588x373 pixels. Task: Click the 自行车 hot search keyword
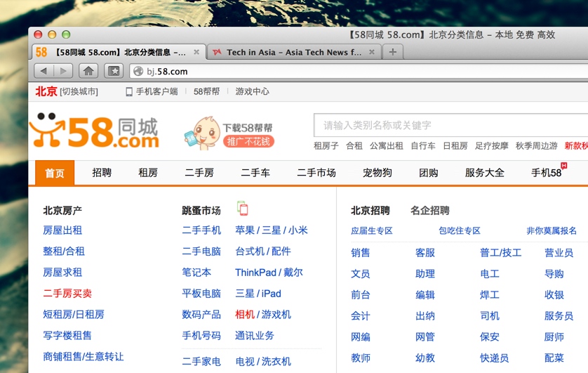pos(423,145)
